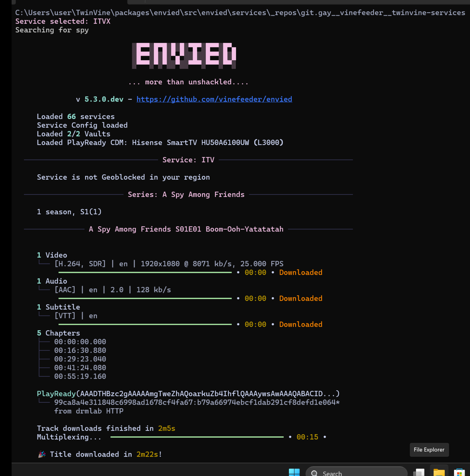Open Task View from the taskbar

(419, 472)
